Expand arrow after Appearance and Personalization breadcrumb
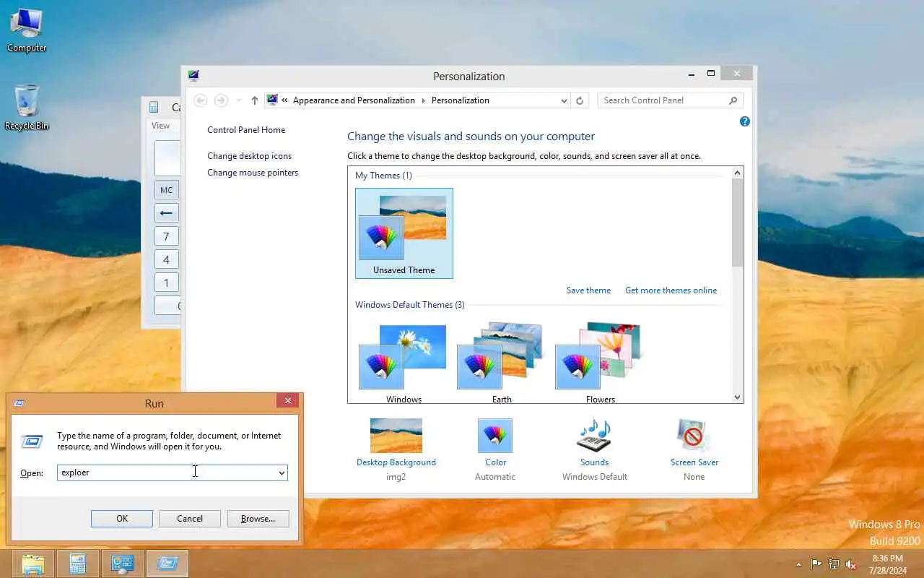 pyautogui.click(x=423, y=100)
